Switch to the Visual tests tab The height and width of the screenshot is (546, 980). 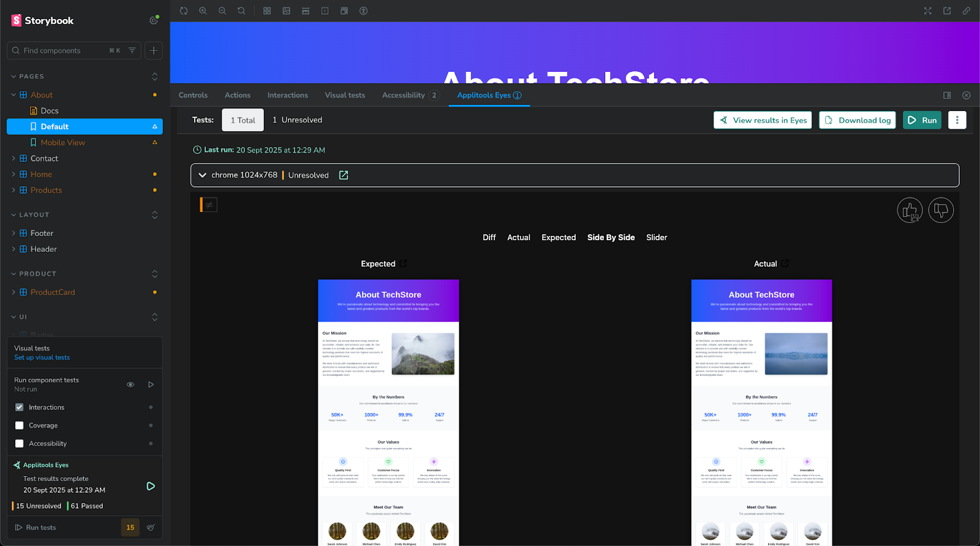click(345, 95)
